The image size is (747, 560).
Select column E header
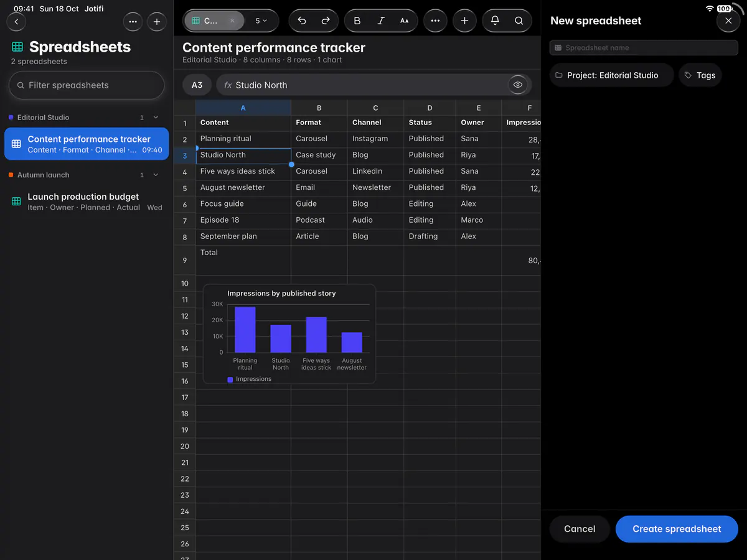[x=479, y=108]
